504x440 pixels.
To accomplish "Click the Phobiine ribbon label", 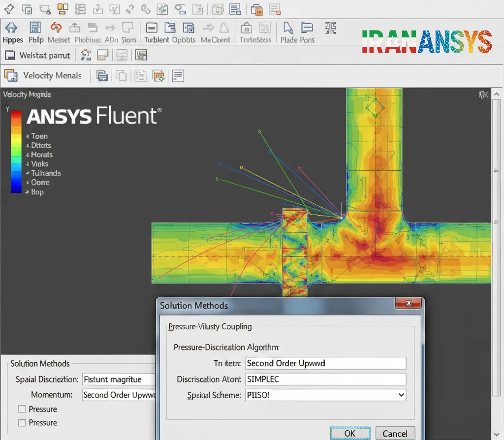I will tap(88, 40).
